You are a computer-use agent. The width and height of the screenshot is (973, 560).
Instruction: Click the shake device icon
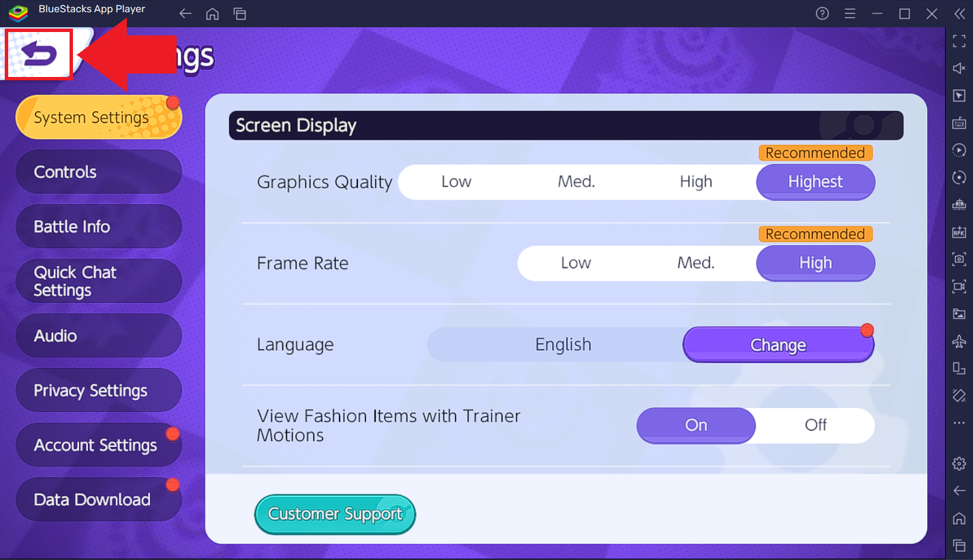point(959,395)
